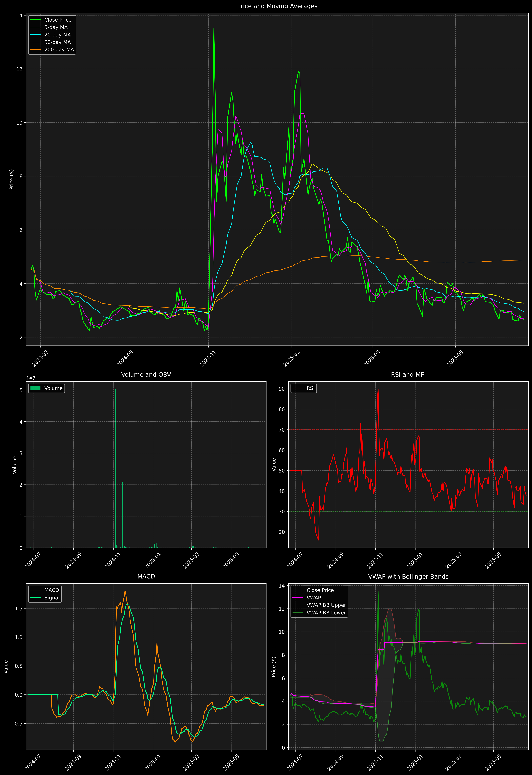The height and width of the screenshot is (775, 532).
Task: Click the '30' tick on RSI chart
Action: coord(282,512)
